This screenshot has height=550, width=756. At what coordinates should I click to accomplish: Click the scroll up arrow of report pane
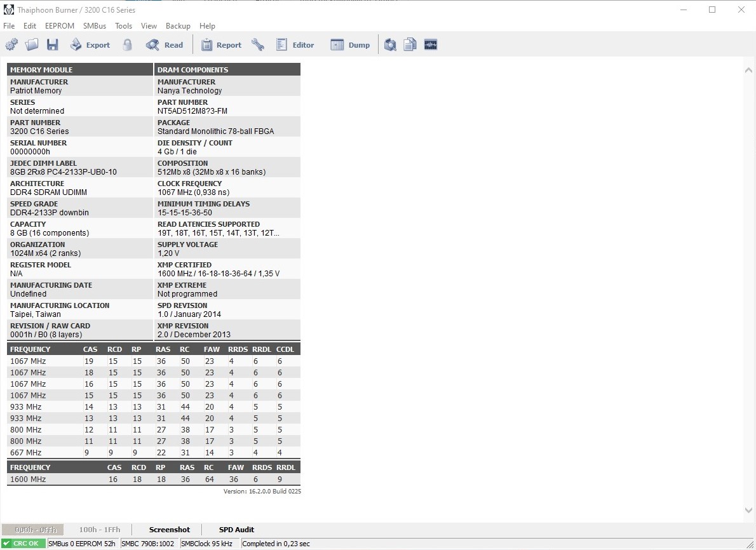(x=748, y=70)
